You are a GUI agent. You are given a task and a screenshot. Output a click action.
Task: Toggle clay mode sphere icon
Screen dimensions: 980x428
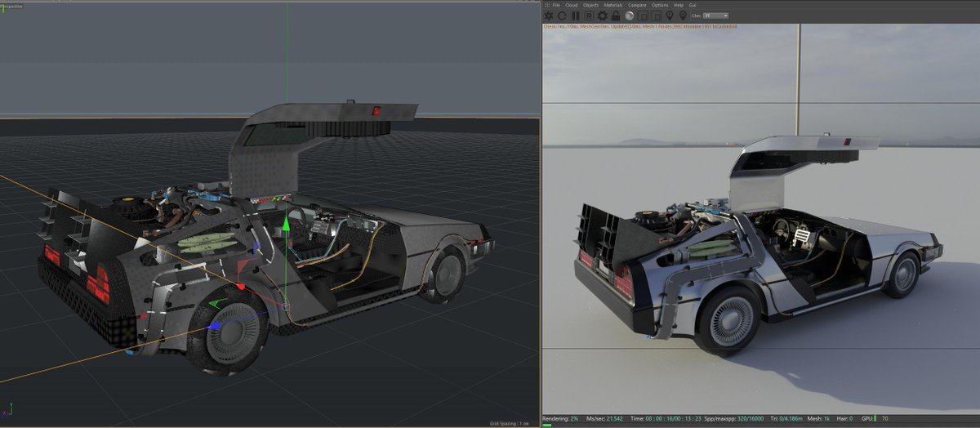point(630,16)
